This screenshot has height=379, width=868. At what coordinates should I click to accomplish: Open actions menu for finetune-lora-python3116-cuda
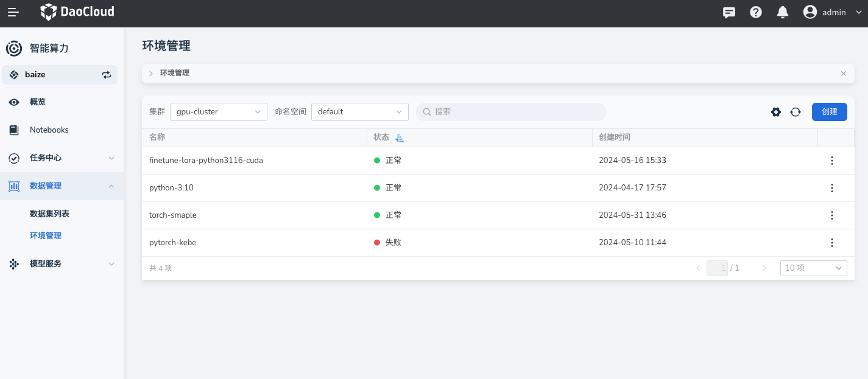click(832, 161)
